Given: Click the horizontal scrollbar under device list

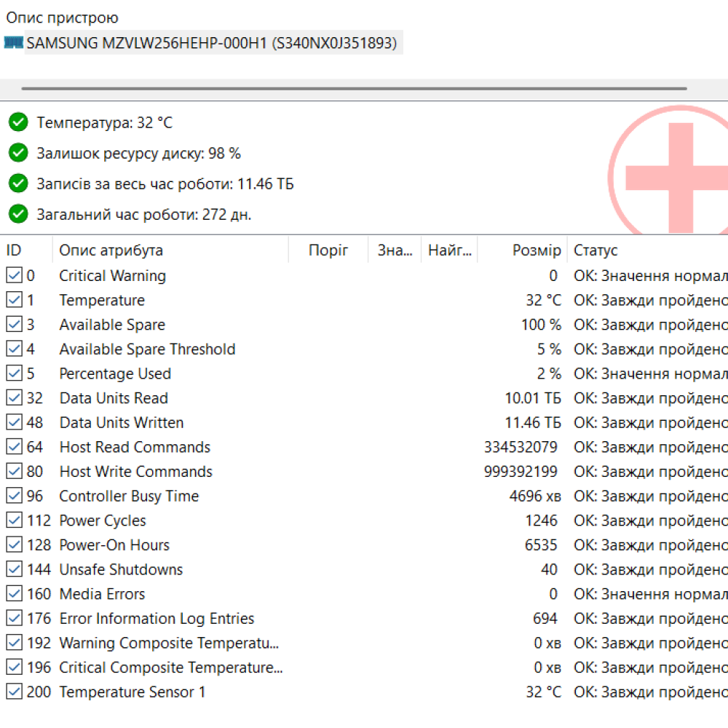Looking at the screenshot, I should coord(354,89).
